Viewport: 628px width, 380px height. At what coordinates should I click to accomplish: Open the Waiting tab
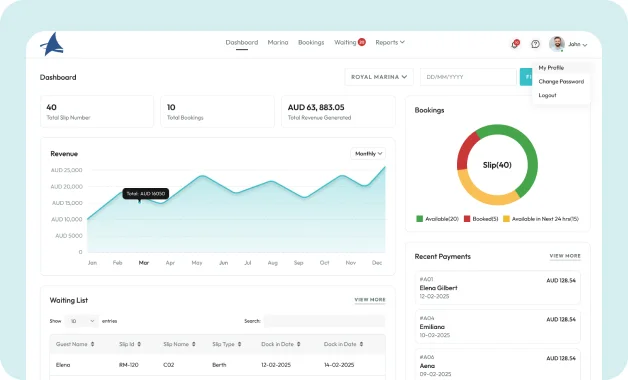(345, 42)
